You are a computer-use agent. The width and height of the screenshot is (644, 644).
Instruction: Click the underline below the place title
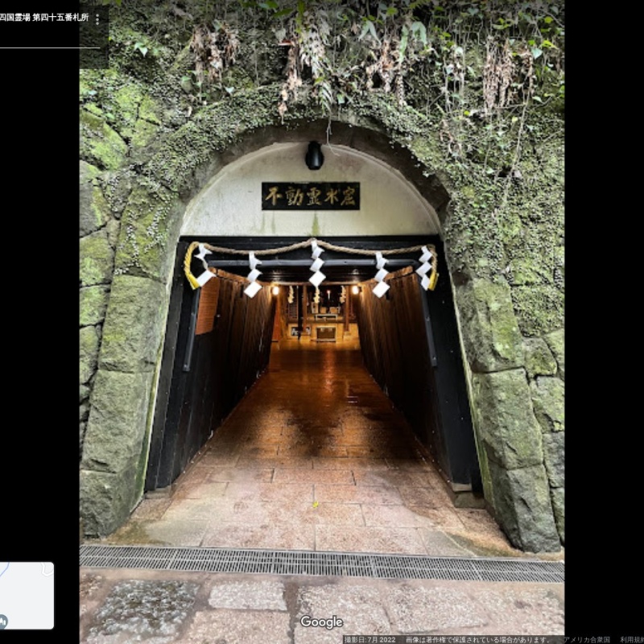click(50, 47)
